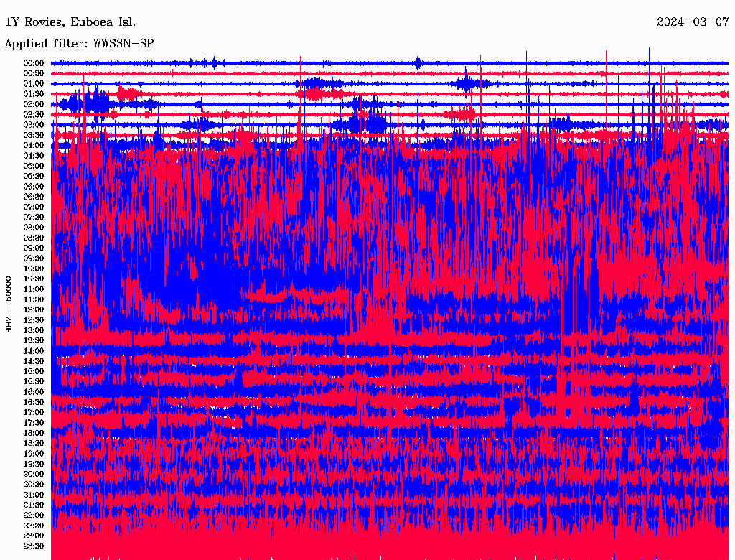Viewport: 735px width, 560px height.
Task: Select the 06:00 row label
Action: [34, 187]
